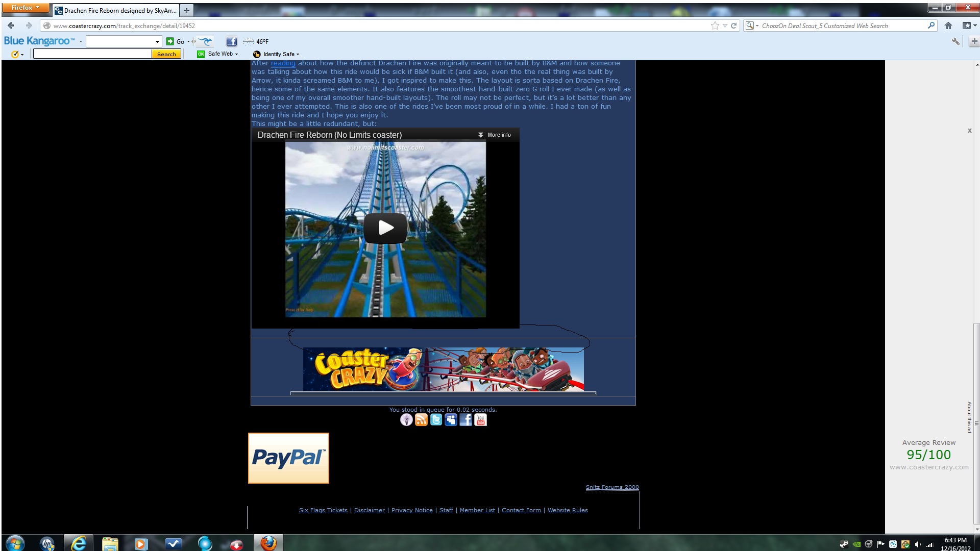Open the NVIDIA tray icon
The height and width of the screenshot is (551, 980).
pos(856,544)
